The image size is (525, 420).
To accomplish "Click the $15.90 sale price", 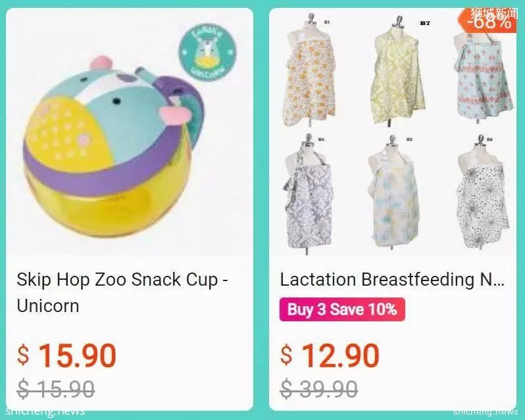I will [x=66, y=355].
